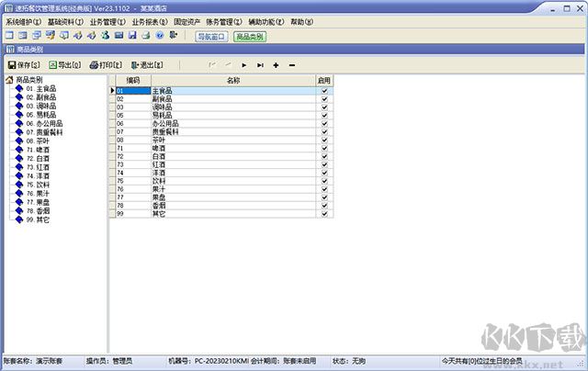Click code cell 71 in the table
Image resolution: width=588 pixels, height=371 pixels.
133,148
